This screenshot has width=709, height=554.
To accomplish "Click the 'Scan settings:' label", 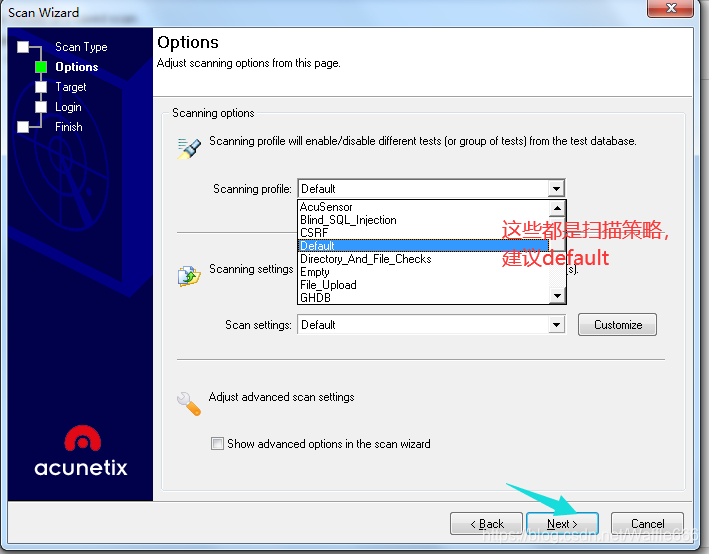I will coord(258,325).
